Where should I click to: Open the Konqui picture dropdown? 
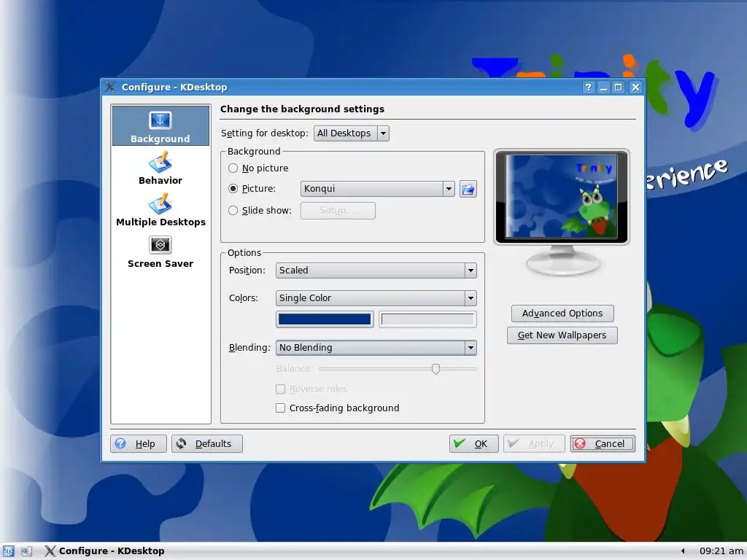[x=378, y=189]
